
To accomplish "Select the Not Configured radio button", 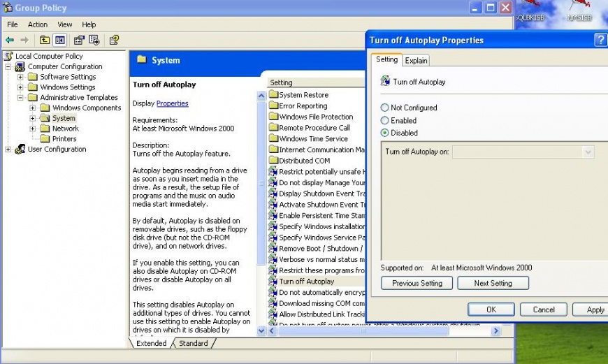I will (384, 108).
